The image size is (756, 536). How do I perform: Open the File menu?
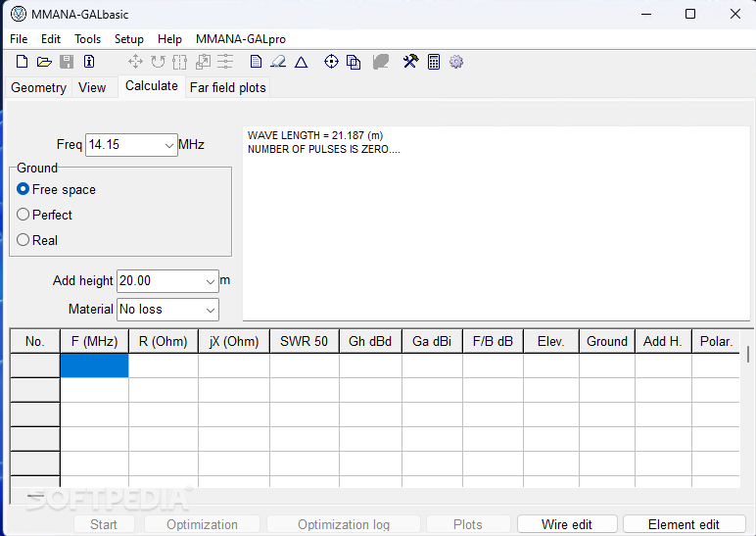19,39
